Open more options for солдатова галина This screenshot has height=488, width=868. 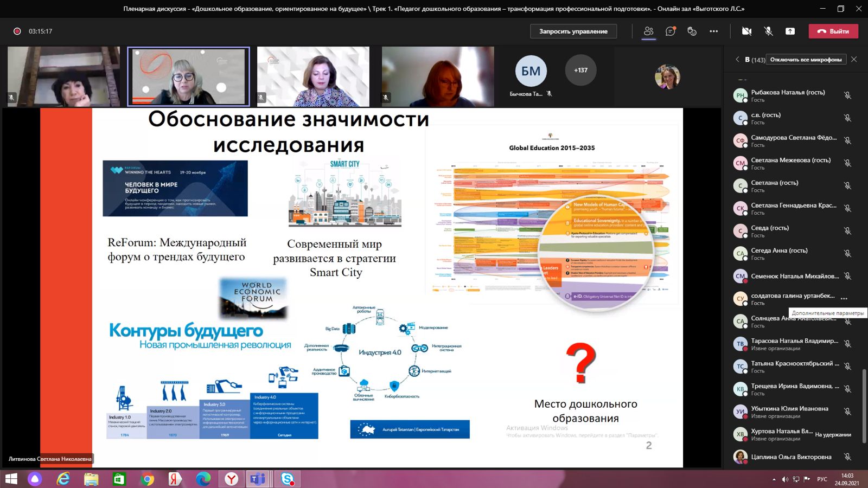(x=844, y=299)
